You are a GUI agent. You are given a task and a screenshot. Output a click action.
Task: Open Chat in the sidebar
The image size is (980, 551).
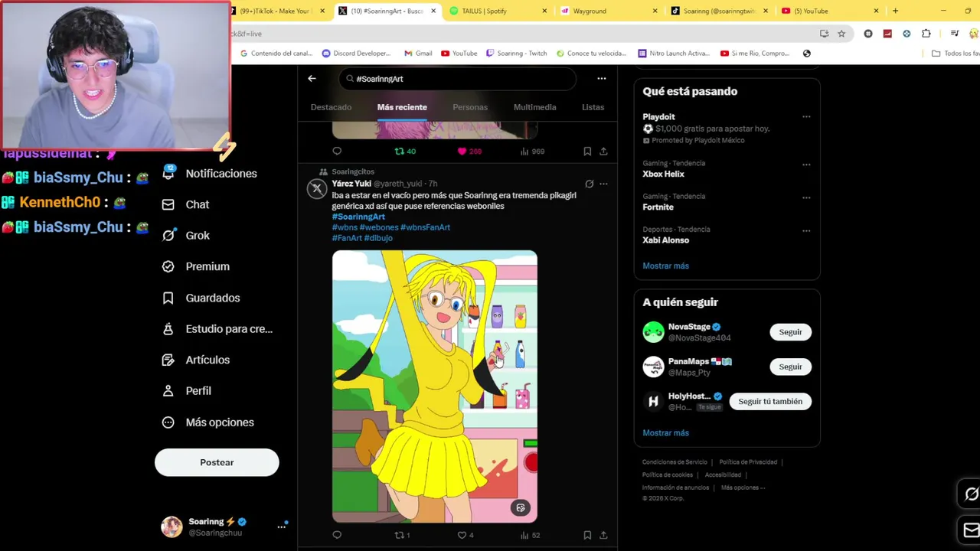tap(185, 204)
